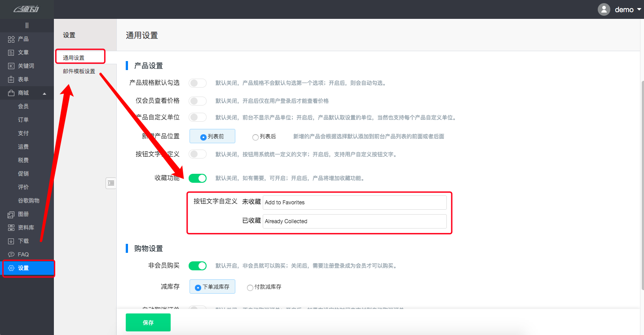This screenshot has height=335, width=644.
Task: Open the FAQ sidebar icon
Action: click(11, 254)
